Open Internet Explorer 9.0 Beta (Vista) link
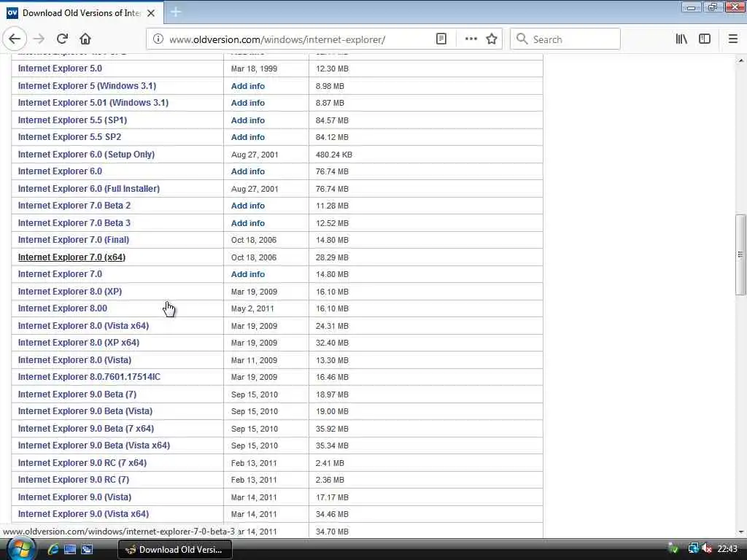This screenshot has height=560, width=747. click(x=85, y=411)
